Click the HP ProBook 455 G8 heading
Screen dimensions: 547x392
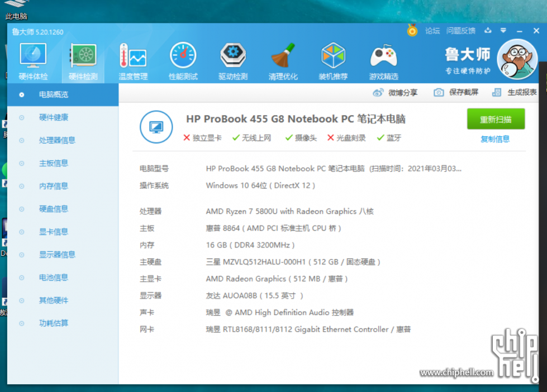[x=296, y=119]
